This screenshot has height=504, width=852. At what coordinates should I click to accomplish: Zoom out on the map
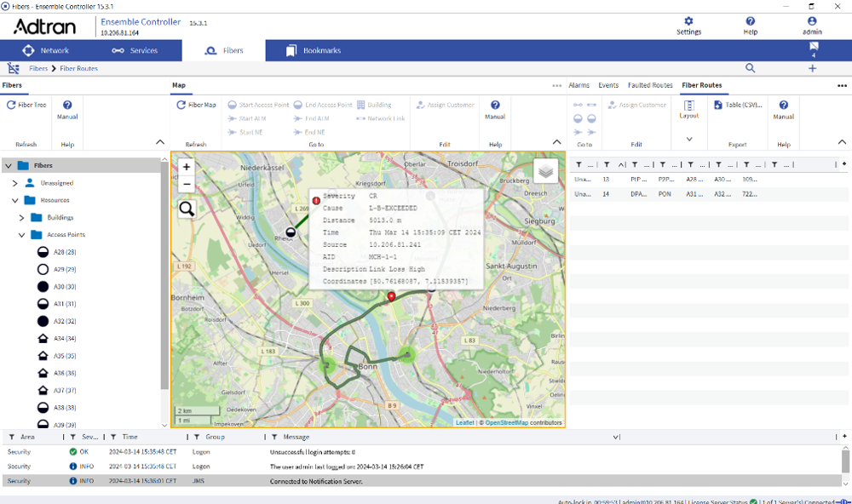[187, 184]
